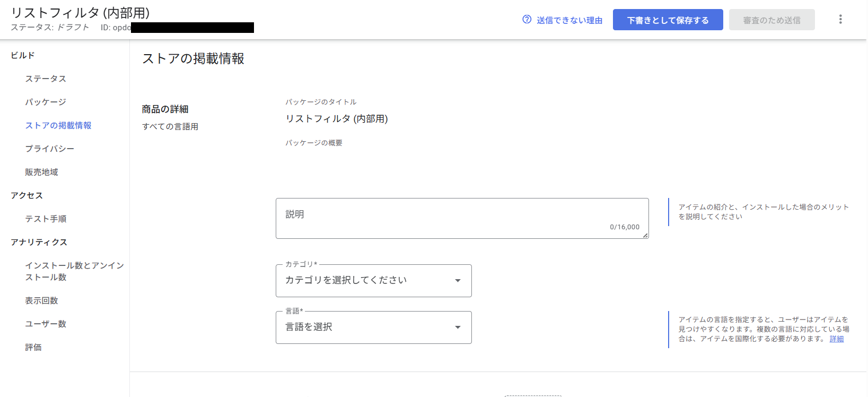
Task: Select ストアの掲載情報 in sidebar
Action: tap(58, 125)
